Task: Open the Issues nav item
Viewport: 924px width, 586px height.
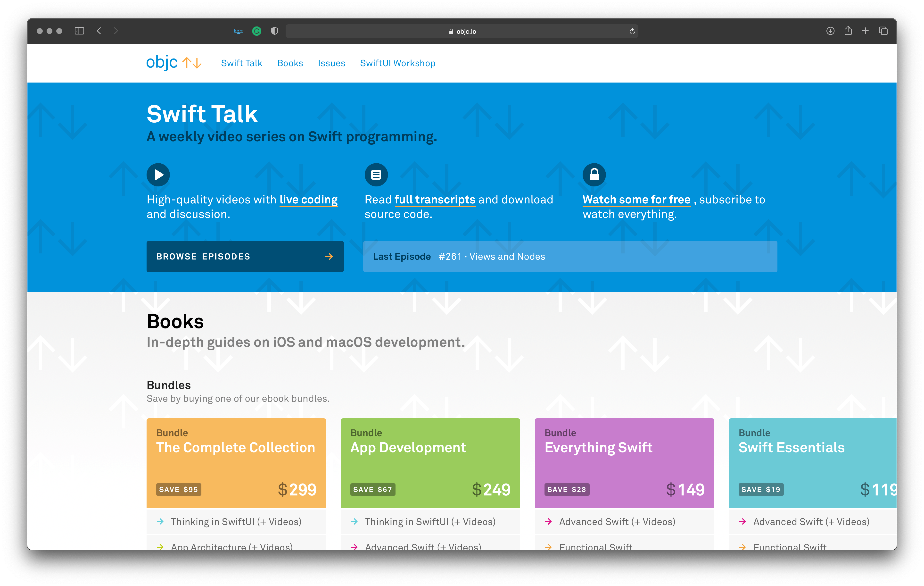Action: tap(331, 63)
